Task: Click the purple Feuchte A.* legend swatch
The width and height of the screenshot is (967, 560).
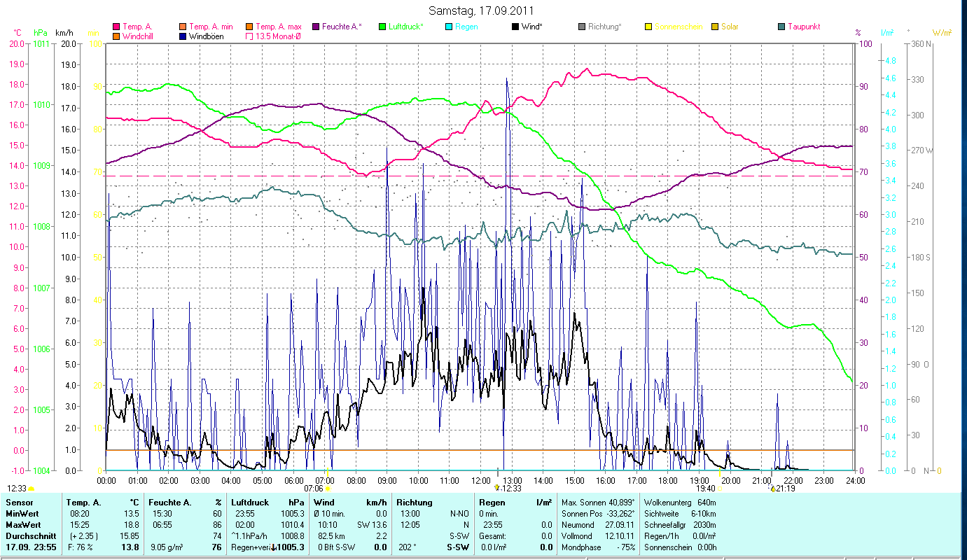Action: pyautogui.click(x=316, y=27)
